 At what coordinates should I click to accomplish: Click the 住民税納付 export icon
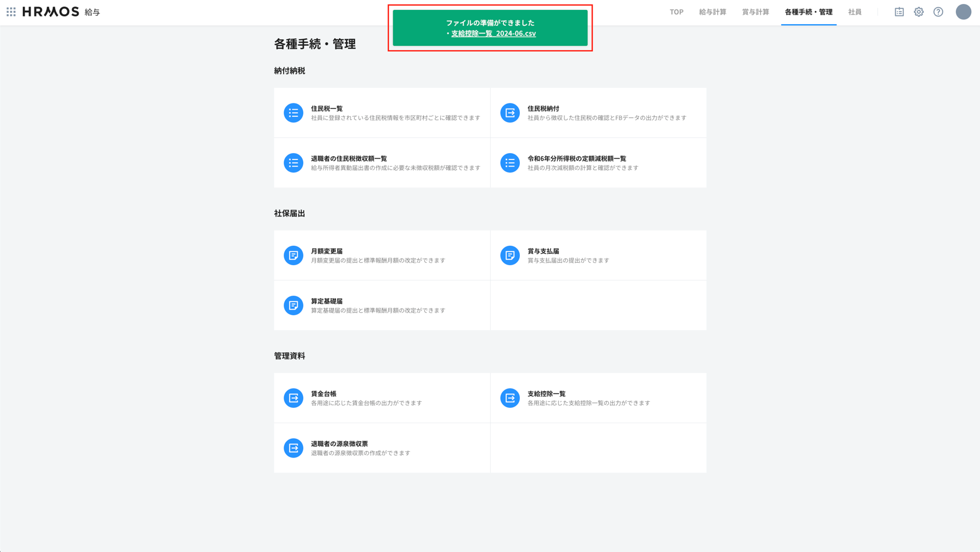(x=510, y=113)
